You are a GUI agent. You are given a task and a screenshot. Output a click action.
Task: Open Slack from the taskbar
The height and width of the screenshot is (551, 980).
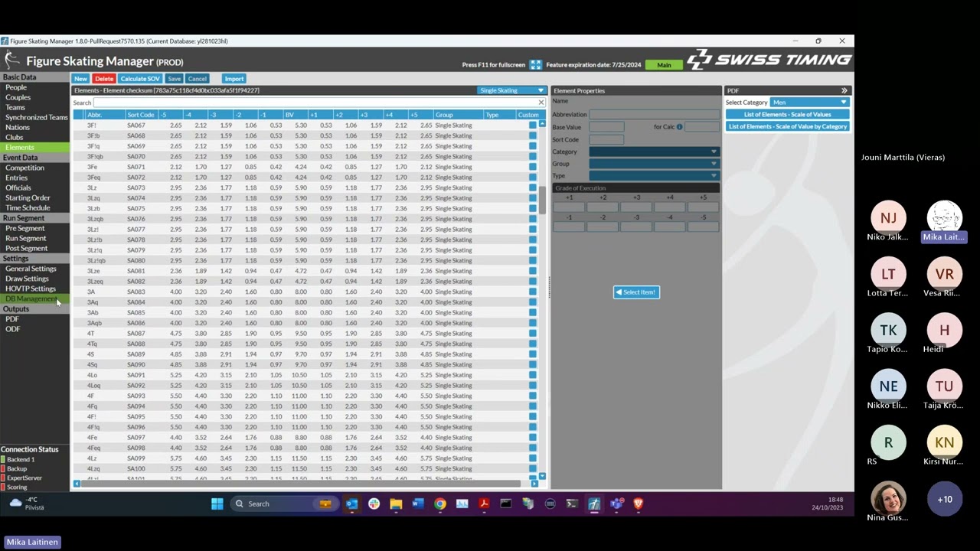click(x=374, y=504)
